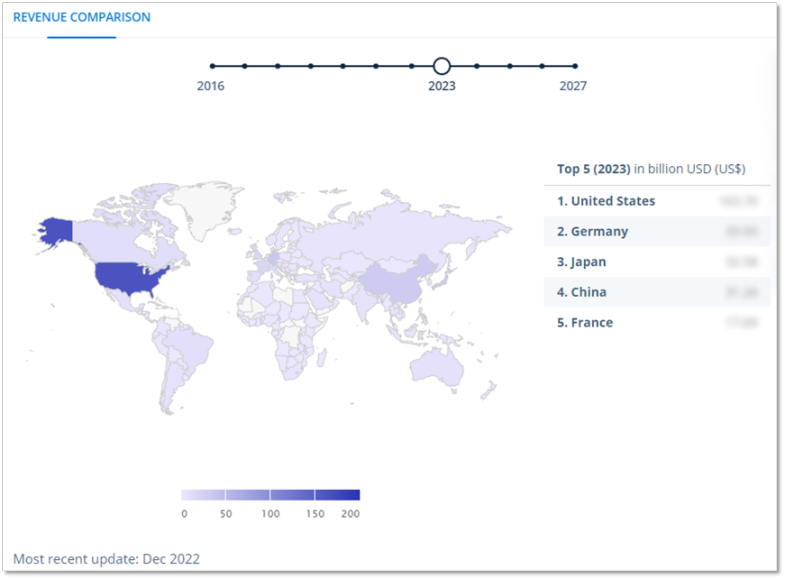Image resolution: width=785 pixels, height=579 pixels.
Task: Select the 2026 dot just before 2027
Action: (x=542, y=66)
